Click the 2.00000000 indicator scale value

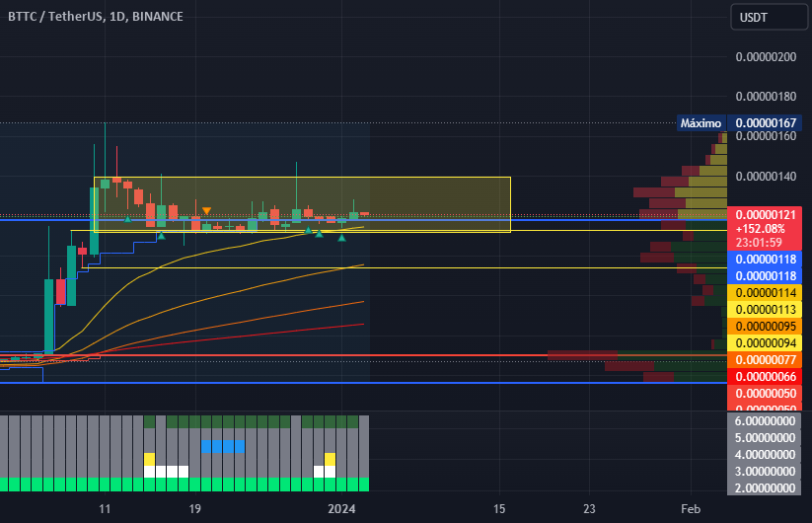[x=765, y=487]
